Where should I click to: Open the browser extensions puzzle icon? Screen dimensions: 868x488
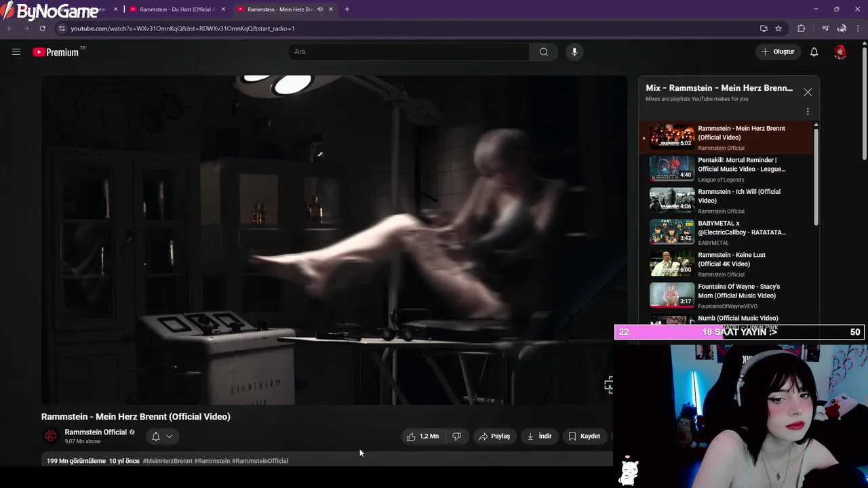coord(802,28)
